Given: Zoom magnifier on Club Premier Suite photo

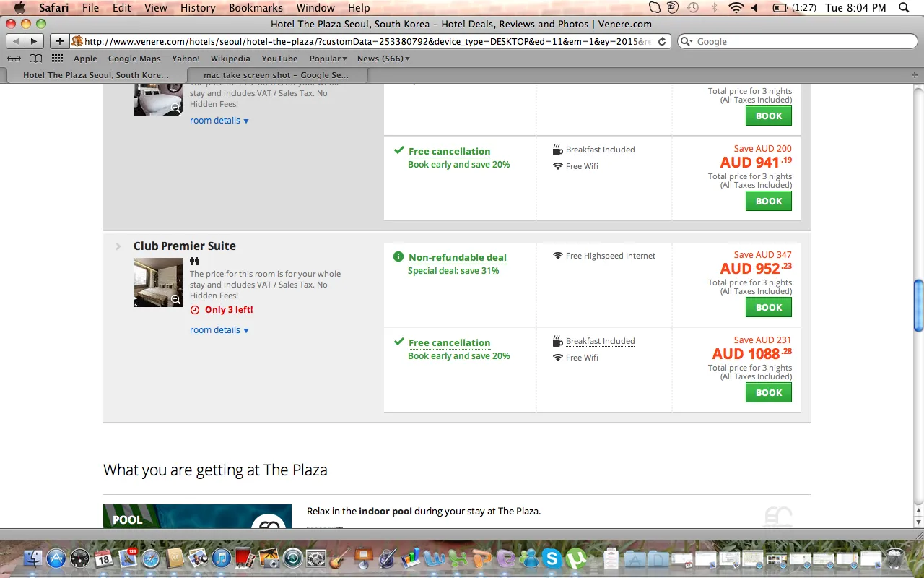Looking at the screenshot, I should tap(175, 299).
